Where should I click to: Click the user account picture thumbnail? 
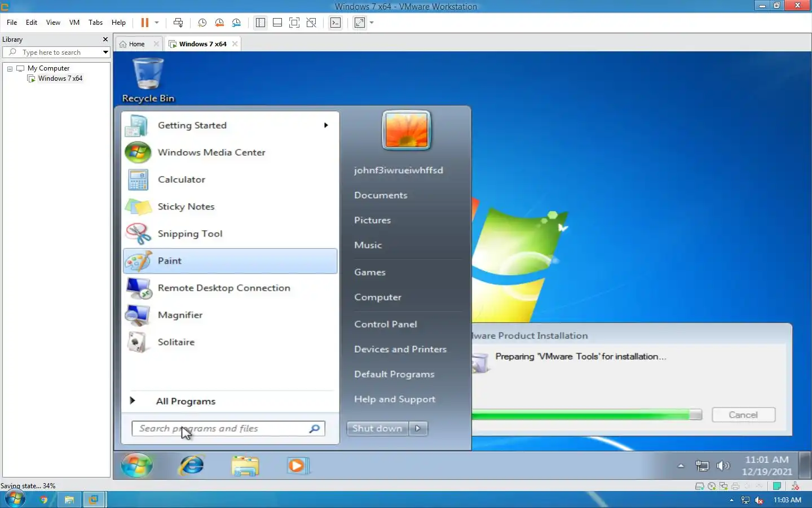click(x=407, y=130)
